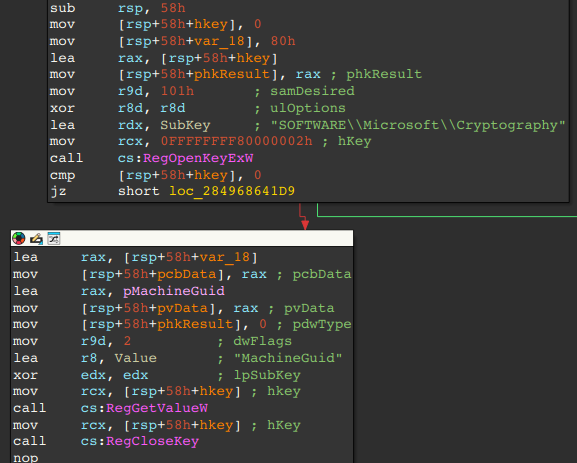Click the pvData comment after rax
This screenshot has height=463, width=577.
click(x=309, y=308)
